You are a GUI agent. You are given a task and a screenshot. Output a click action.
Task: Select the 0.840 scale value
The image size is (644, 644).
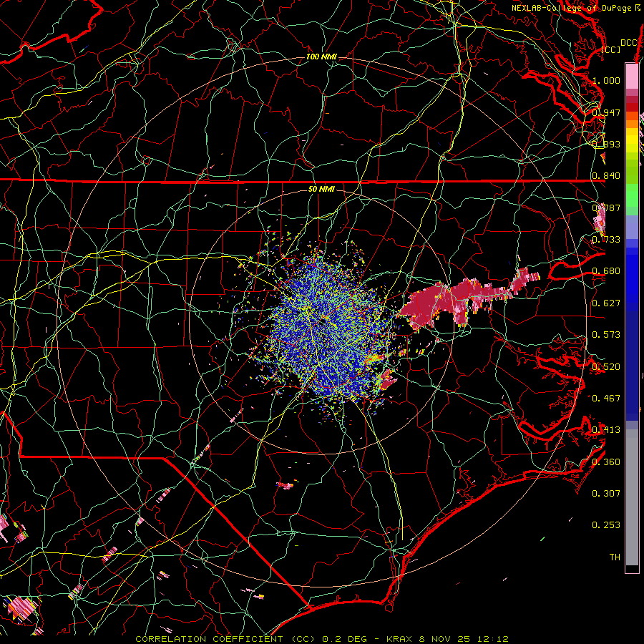[x=606, y=176]
